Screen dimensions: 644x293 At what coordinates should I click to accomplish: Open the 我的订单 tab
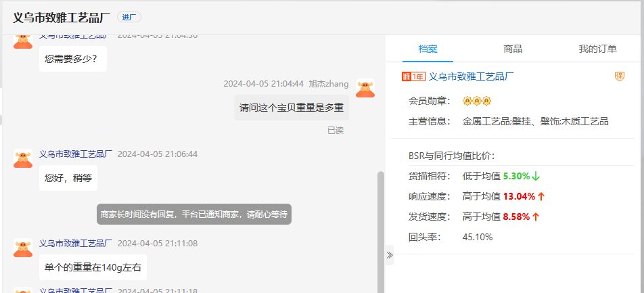[597, 49]
